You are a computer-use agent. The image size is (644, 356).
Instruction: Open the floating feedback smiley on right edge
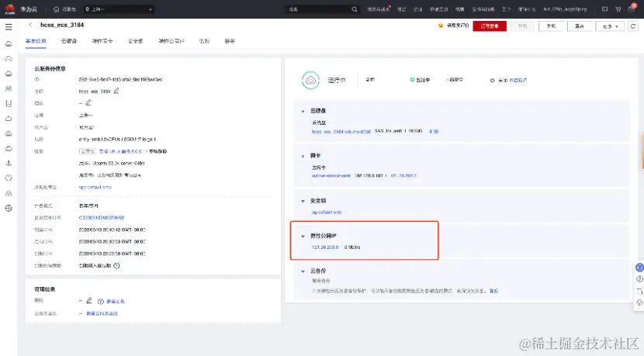coord(639,303)
